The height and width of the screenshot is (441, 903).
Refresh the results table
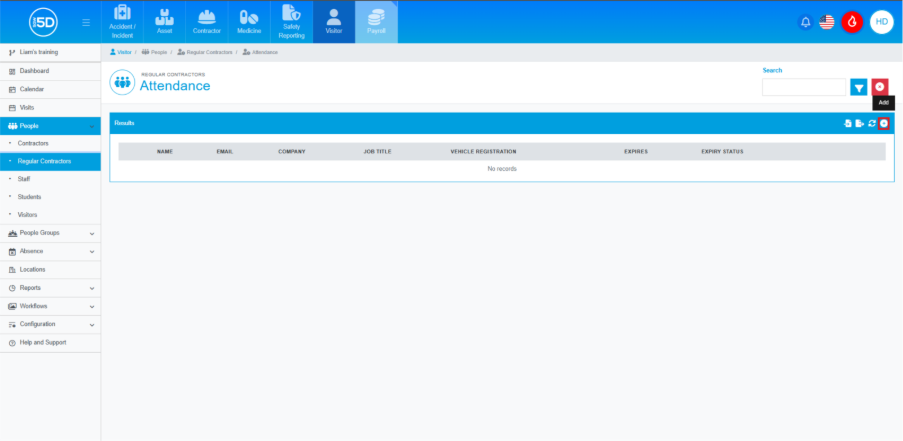pos(872,123)
